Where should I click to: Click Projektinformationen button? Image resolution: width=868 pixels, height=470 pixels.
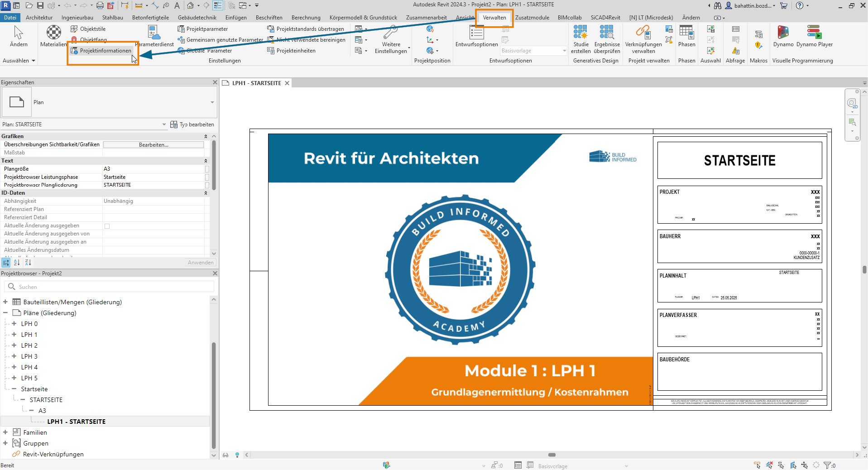pos(101,51)
